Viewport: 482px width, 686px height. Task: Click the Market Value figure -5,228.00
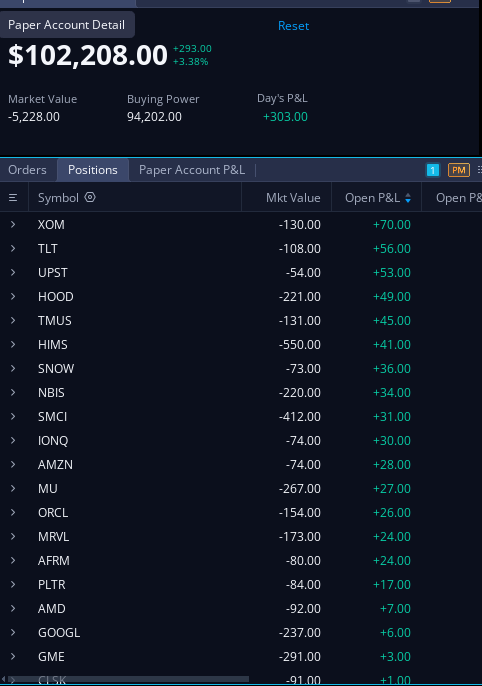tap(34, 117)
